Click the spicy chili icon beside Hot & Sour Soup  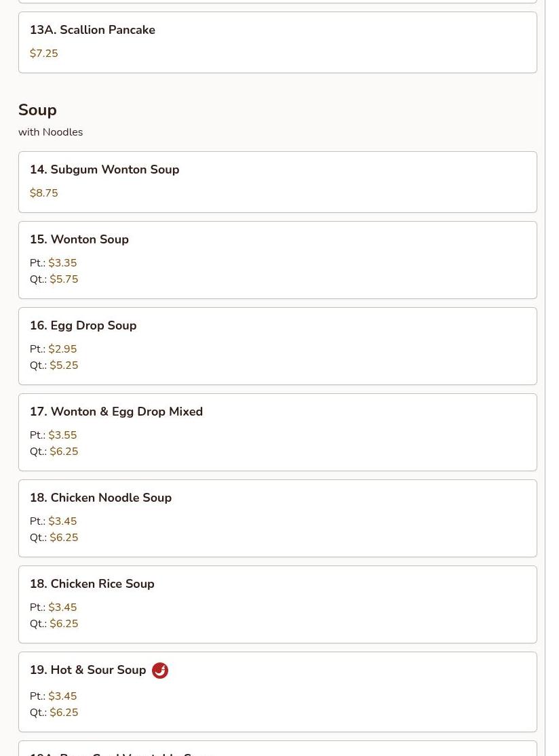point(160,671)
